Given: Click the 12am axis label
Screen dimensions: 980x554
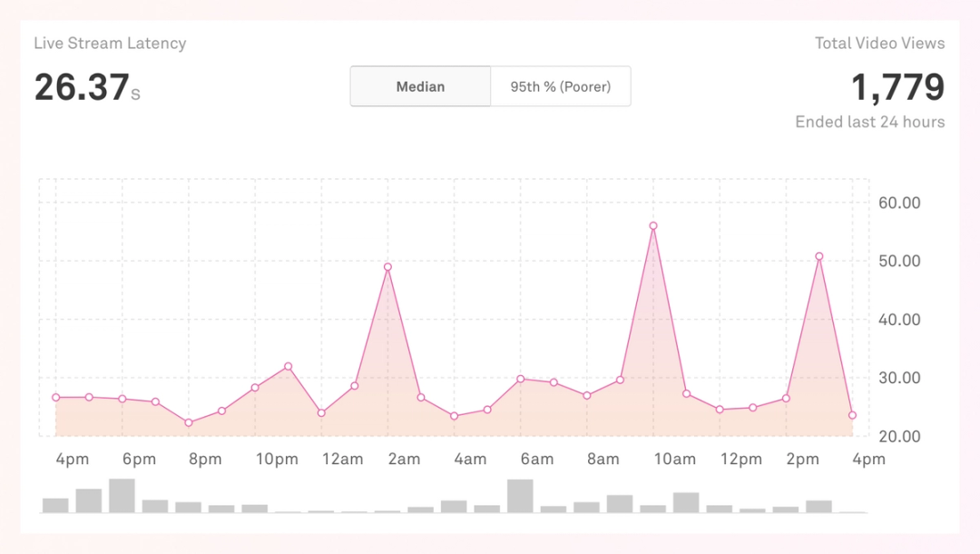Looking at the screenshot, I should pyautogui.click(x=343, y=460).
